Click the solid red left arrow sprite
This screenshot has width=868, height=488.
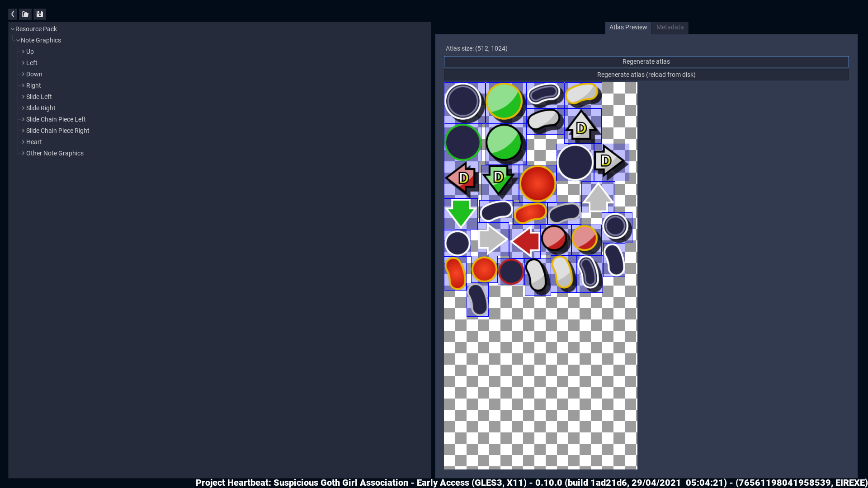click(x=525, y=241)
